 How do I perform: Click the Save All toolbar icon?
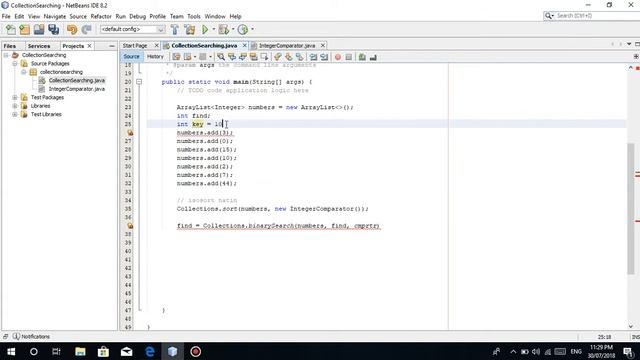click(x=53, y=29)
